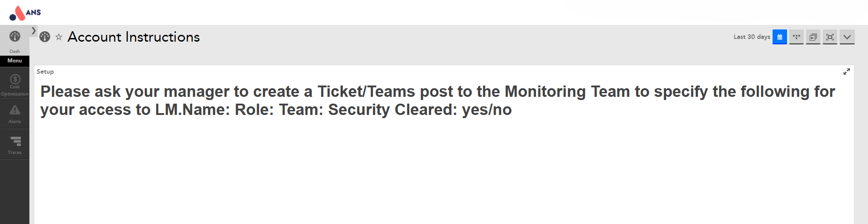
Task: Click the dashboard icon beside the title
Action: coord(45,37)
